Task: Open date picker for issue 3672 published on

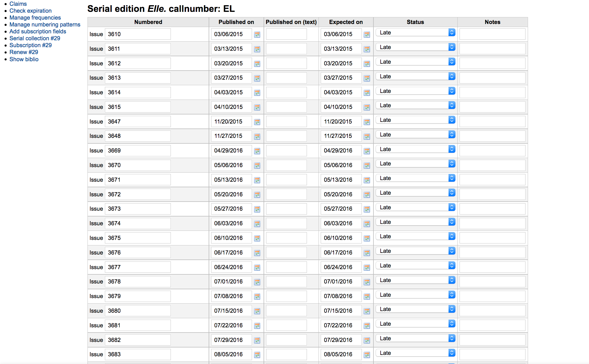Action: [257, 195]
